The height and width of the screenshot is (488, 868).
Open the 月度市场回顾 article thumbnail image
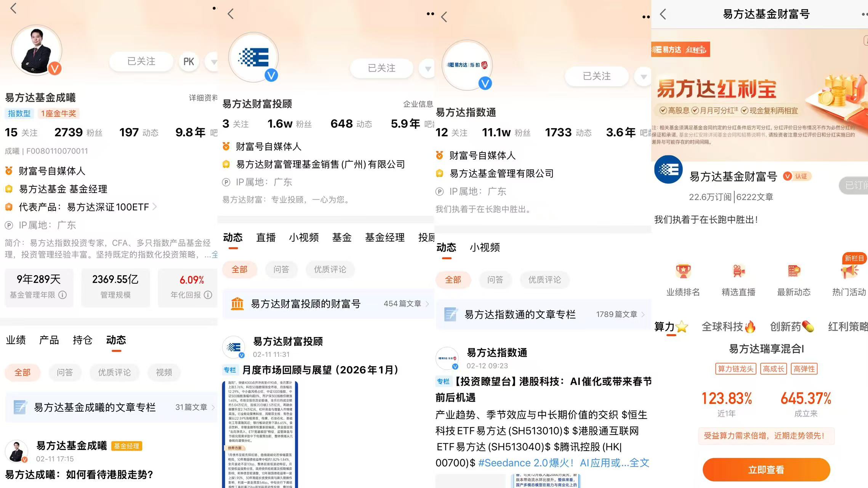pos(260,435)
